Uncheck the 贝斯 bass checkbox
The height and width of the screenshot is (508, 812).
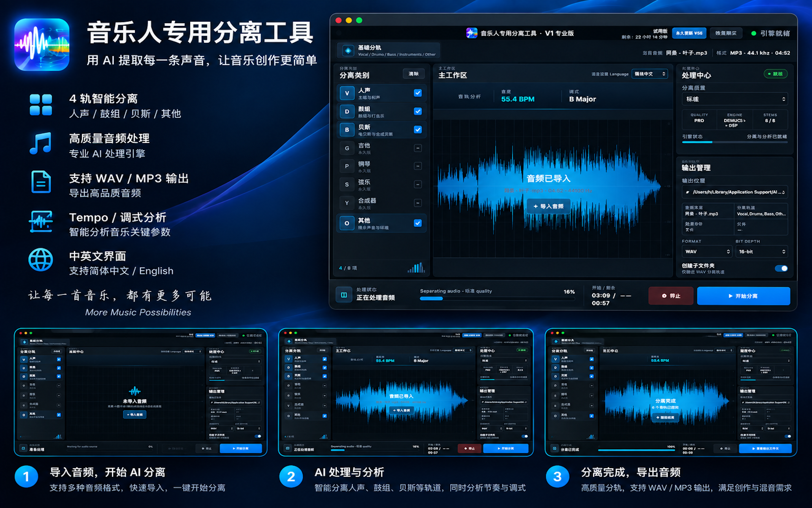[x=418, y=130]
